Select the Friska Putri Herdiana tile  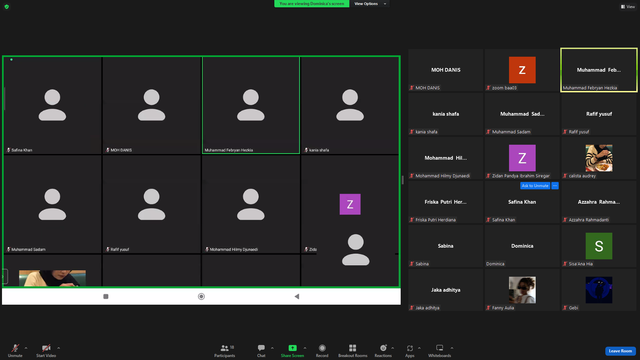446,202
